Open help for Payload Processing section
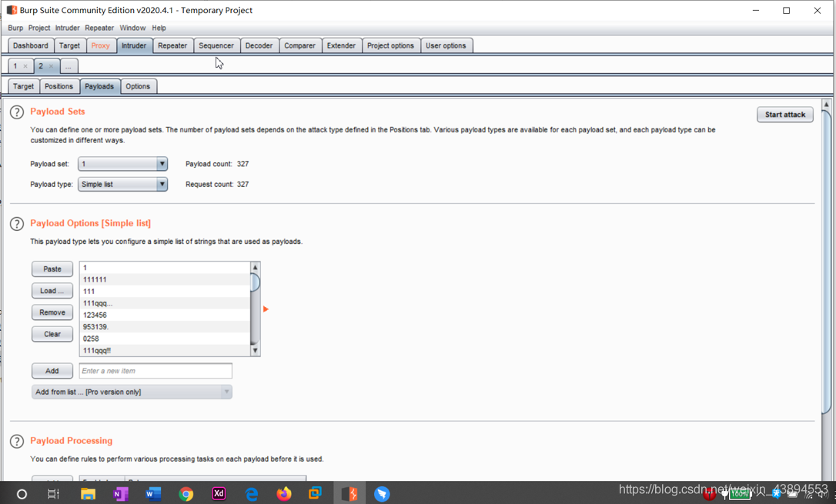Viewport: 836px width, 504px height. (17, 441)
